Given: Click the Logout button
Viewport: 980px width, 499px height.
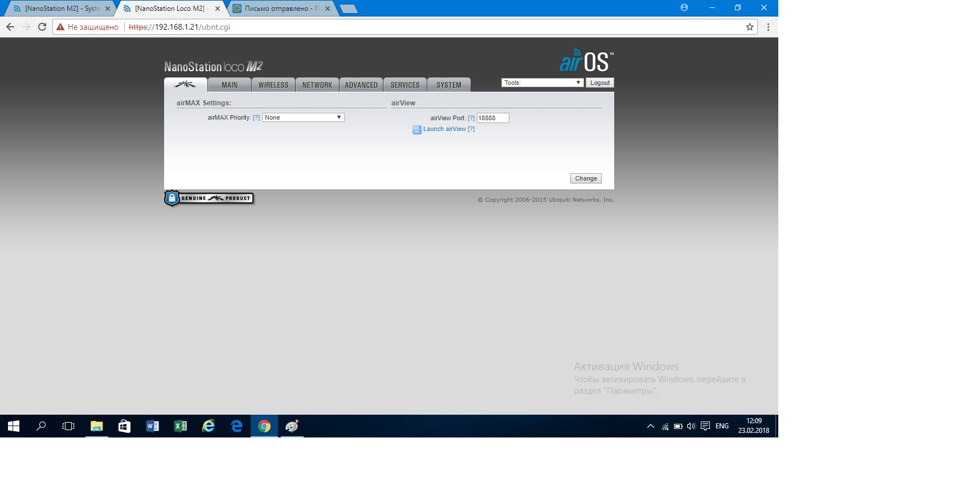Looking at the screenshot, I should (x=600, y=83).
